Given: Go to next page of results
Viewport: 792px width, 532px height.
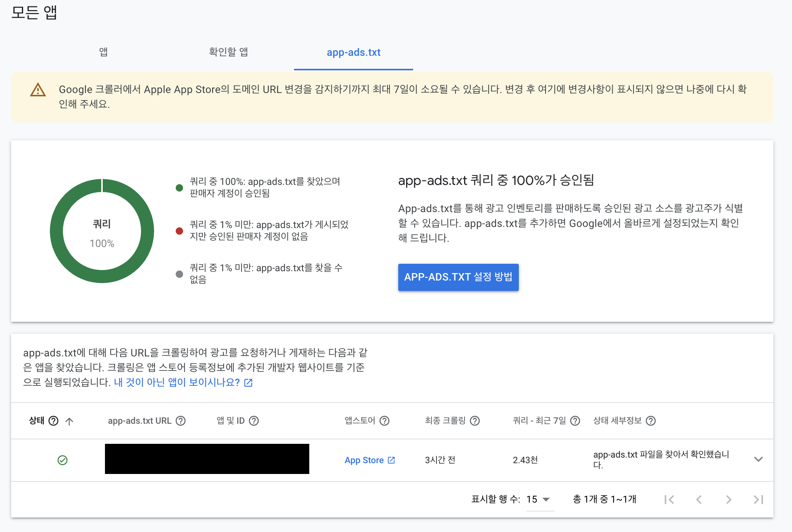Looking at the screenshot, I should 728,500.
